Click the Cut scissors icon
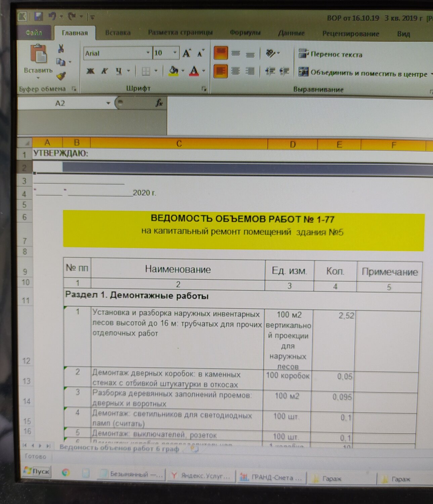 click(61, 49)
